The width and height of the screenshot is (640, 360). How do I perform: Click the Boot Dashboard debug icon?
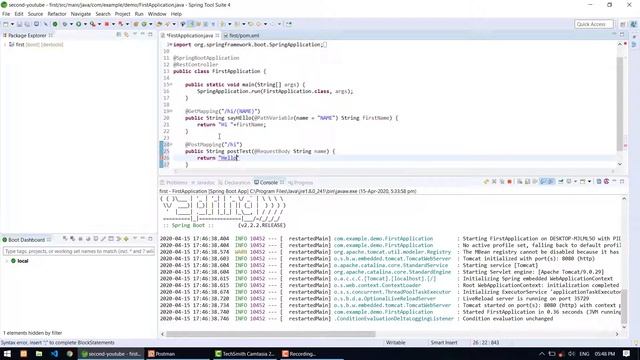click(x=73, y=239)
